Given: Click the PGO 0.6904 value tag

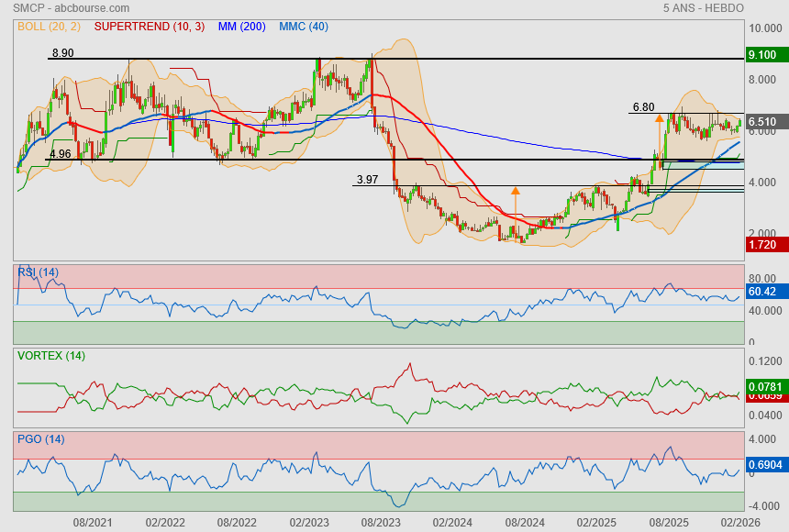Looking at the screenshot, I should click(763, 466).
